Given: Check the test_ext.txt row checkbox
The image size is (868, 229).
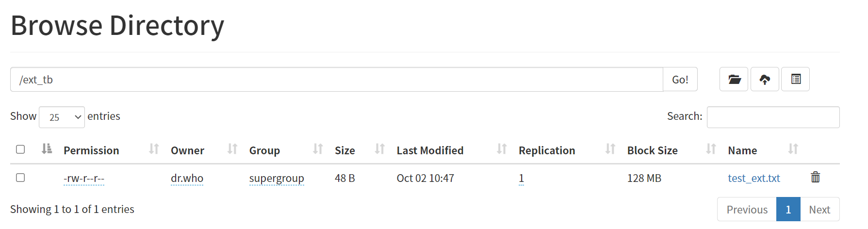Looking at the screenshot, I should 20,178.
